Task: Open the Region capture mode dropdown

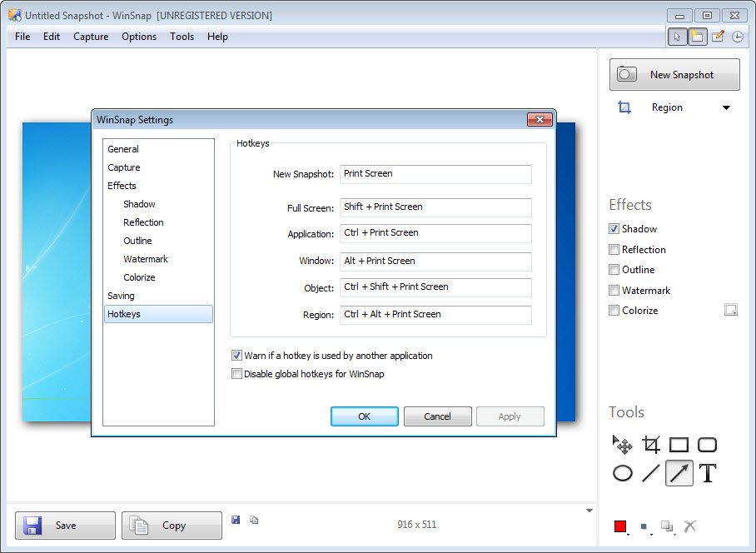Action: coord(726,107)
